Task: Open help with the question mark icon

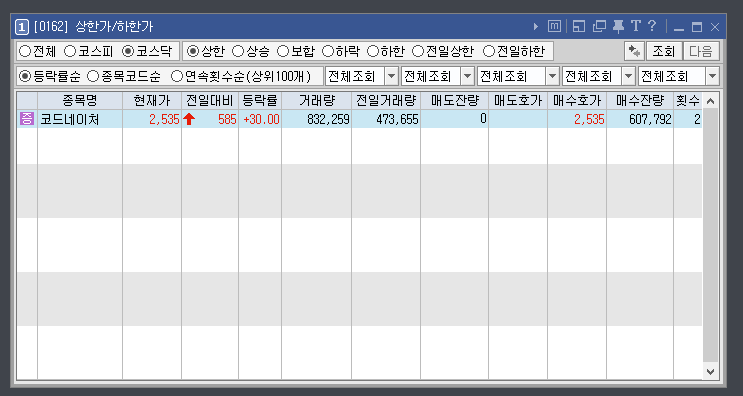Action: 652,26
